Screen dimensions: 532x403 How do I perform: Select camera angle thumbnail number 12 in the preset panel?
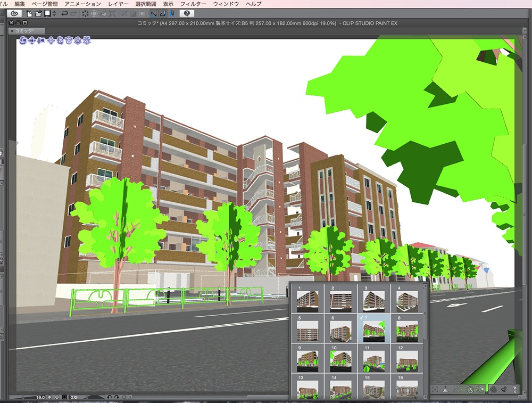[x=407, y=361]
